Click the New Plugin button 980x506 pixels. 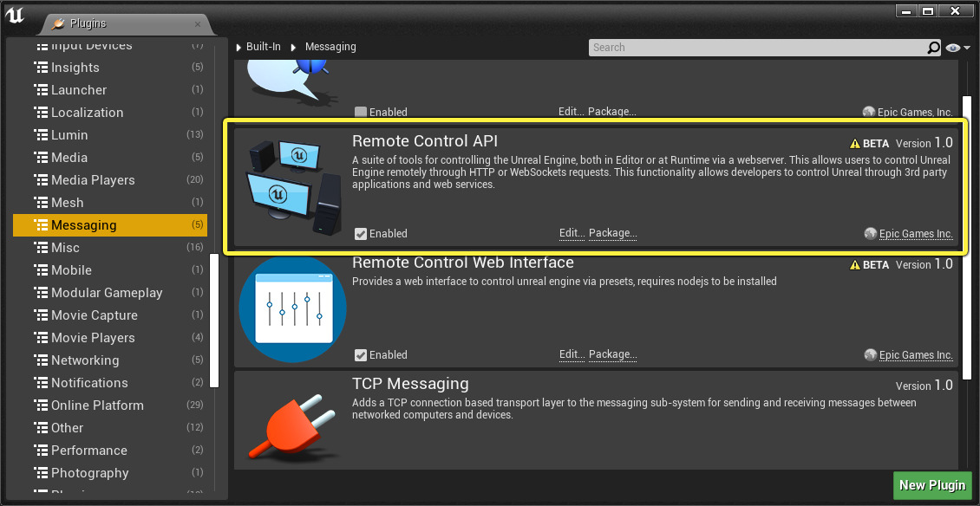click(x=932, y=484)
